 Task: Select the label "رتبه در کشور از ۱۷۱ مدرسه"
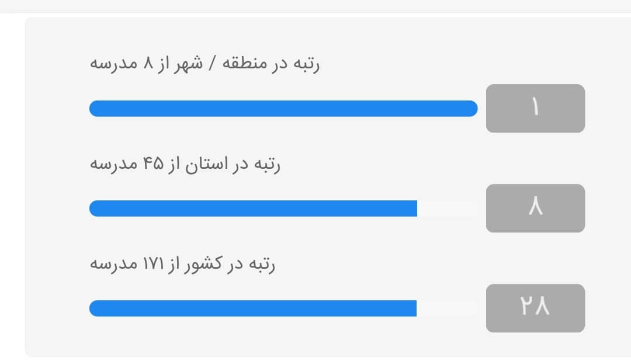tap(182, 264)
